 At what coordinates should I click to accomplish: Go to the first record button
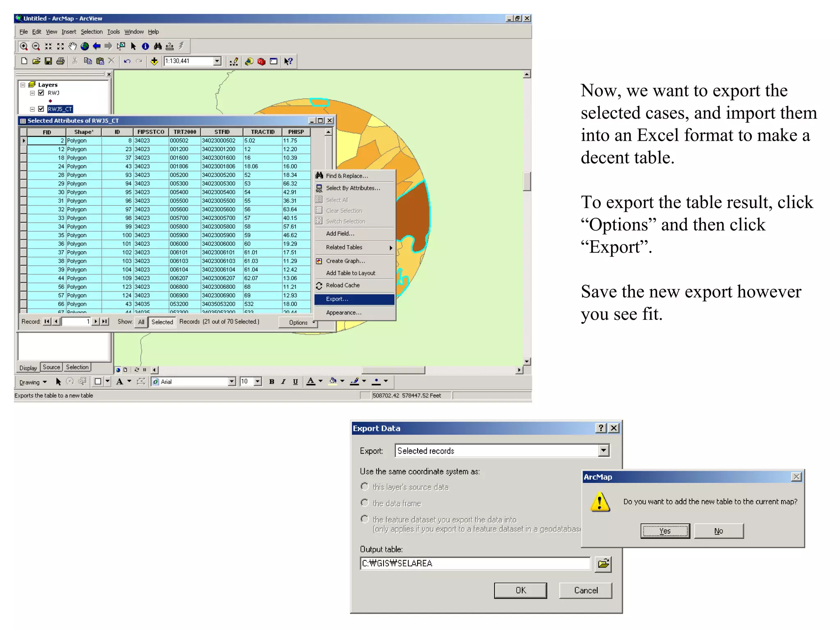pyautogui.click(x=47, y=322)
